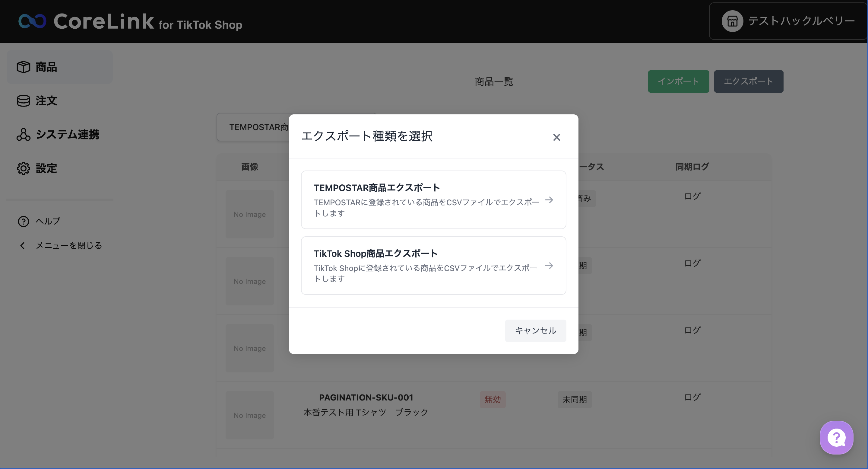The height and width of the screenshot is (469, 868).
Task: Click No Image thumbnail of PAGINATION-SKU-001
Action: (x=249, y=415)
